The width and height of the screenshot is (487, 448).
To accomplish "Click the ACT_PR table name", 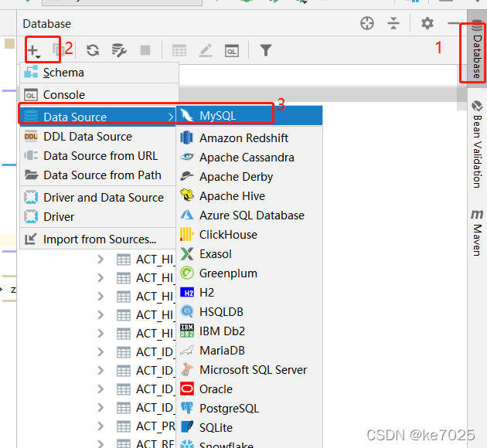I will click(x=155, y=426).
